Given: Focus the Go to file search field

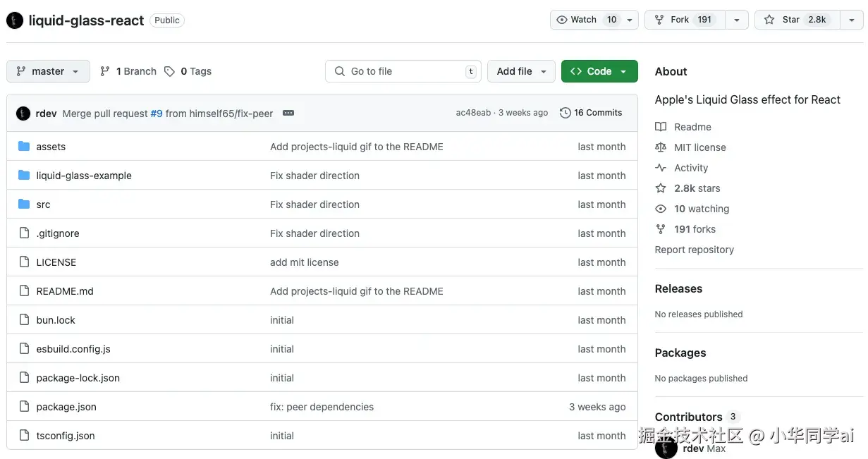Looking at the screenshot, I should click(x=403, y=71).
